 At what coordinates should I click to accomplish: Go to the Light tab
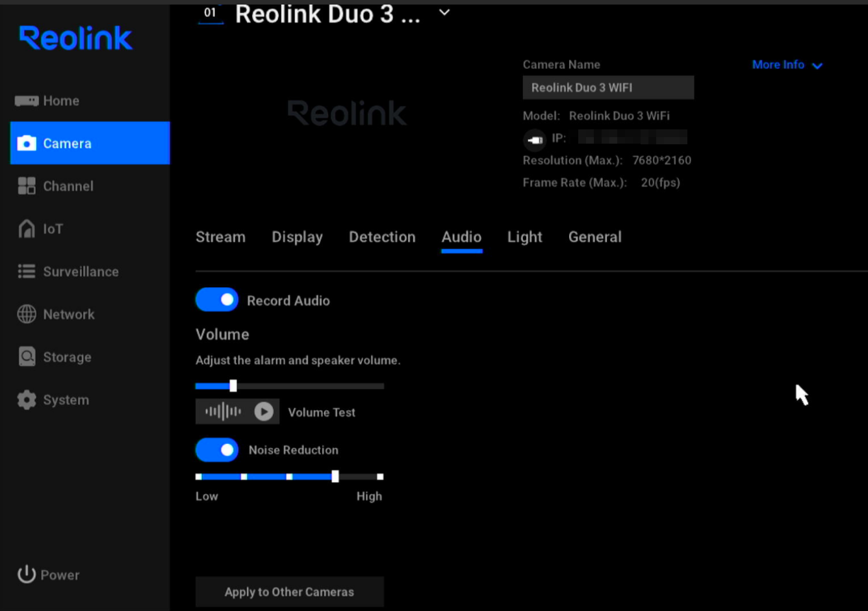click(x=524, y=237)
